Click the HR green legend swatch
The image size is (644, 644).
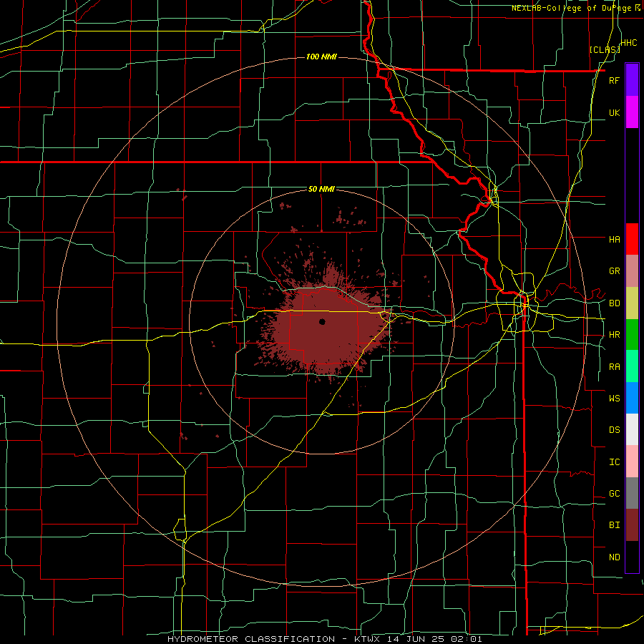(x=632, y=334)
